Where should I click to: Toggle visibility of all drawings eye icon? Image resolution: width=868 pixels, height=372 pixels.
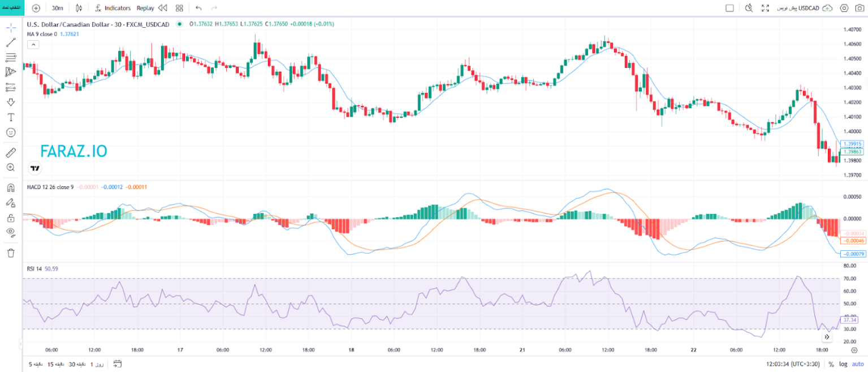(x=11, y=232)
